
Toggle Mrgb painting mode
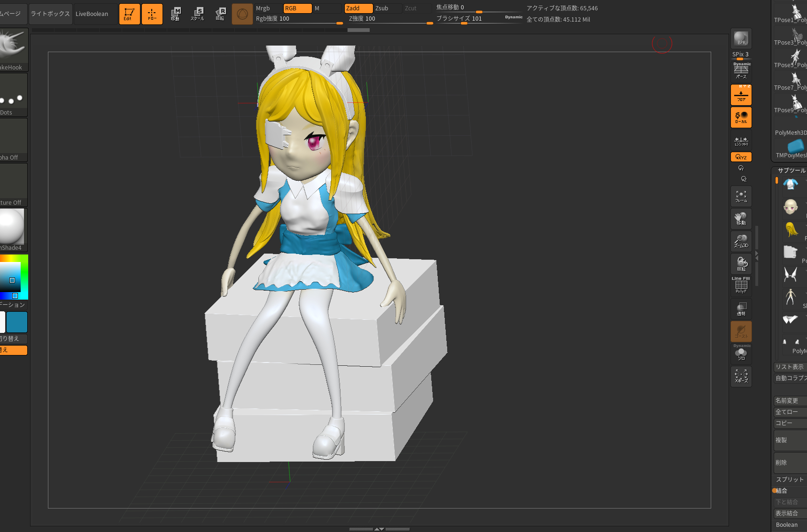268,8
